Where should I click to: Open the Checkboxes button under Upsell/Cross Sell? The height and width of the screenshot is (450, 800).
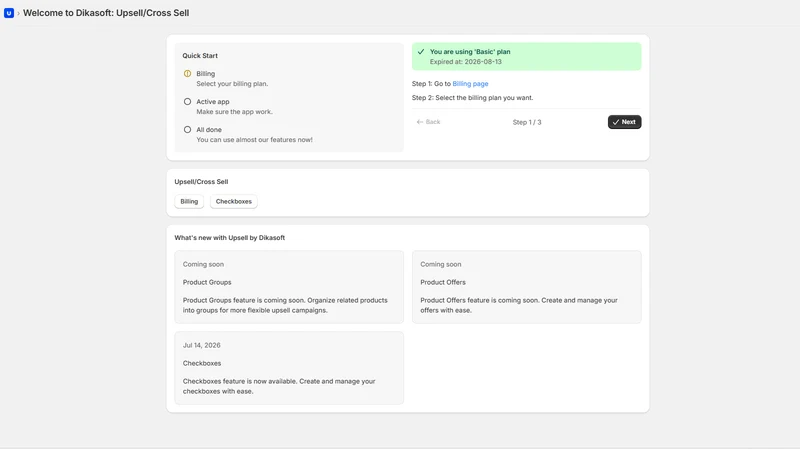[x=234, y=202]
